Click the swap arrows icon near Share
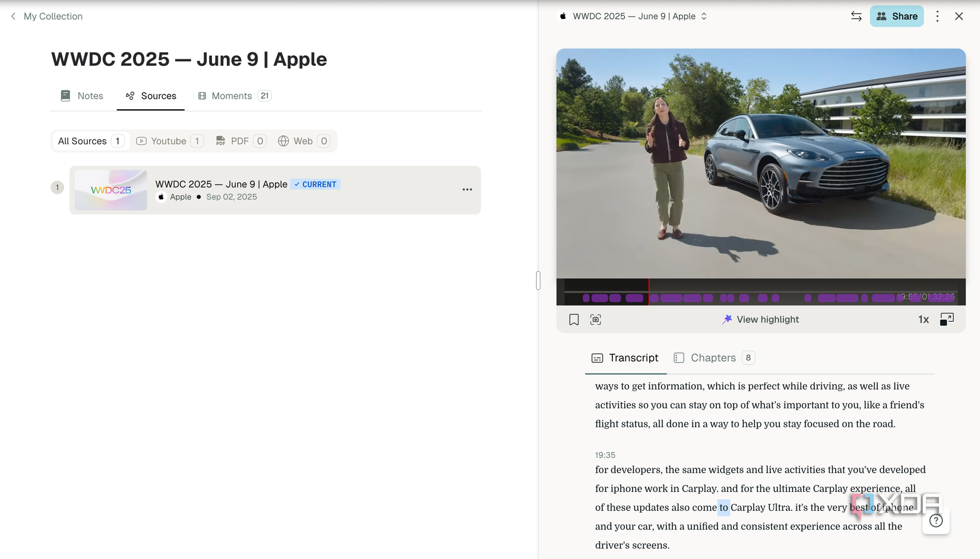980x559 pixels. click(856, 16)
